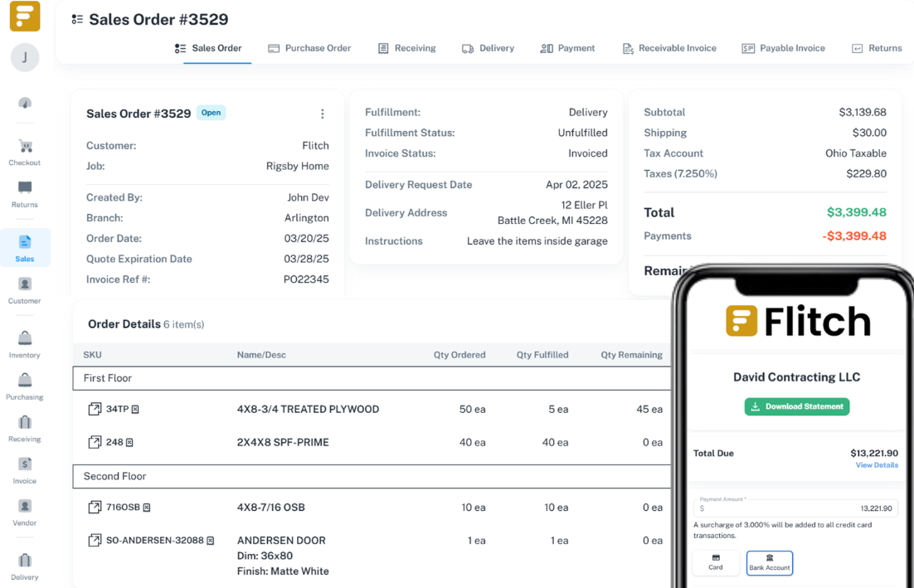Switch to the Purchase Order tab

pos(309,48)
